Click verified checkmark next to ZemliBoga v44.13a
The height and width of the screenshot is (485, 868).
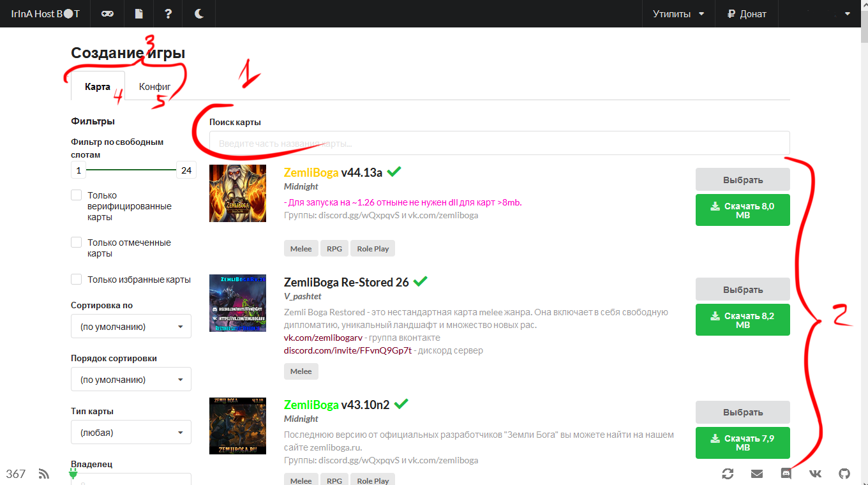(x=394, y=172)
